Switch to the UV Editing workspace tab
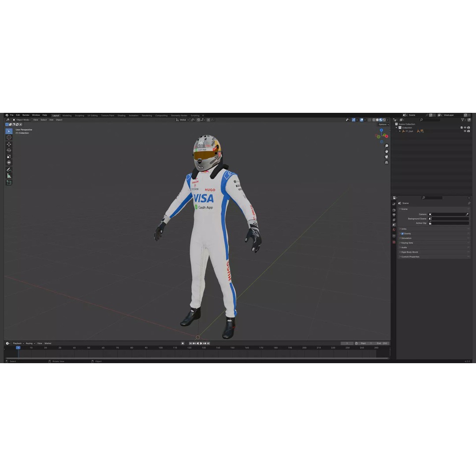This screenshot has height=476, width=476. (93, 115)
